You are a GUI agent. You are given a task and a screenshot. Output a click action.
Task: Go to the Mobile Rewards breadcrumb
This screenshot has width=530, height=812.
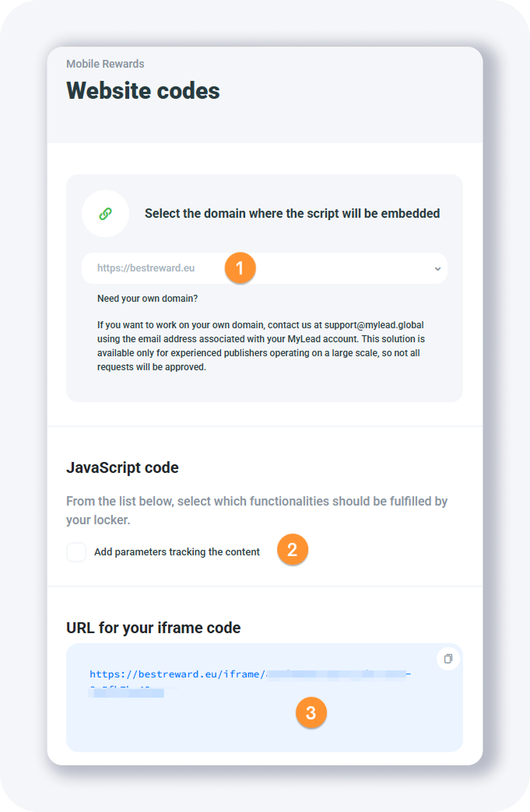[x=105, y=64]
